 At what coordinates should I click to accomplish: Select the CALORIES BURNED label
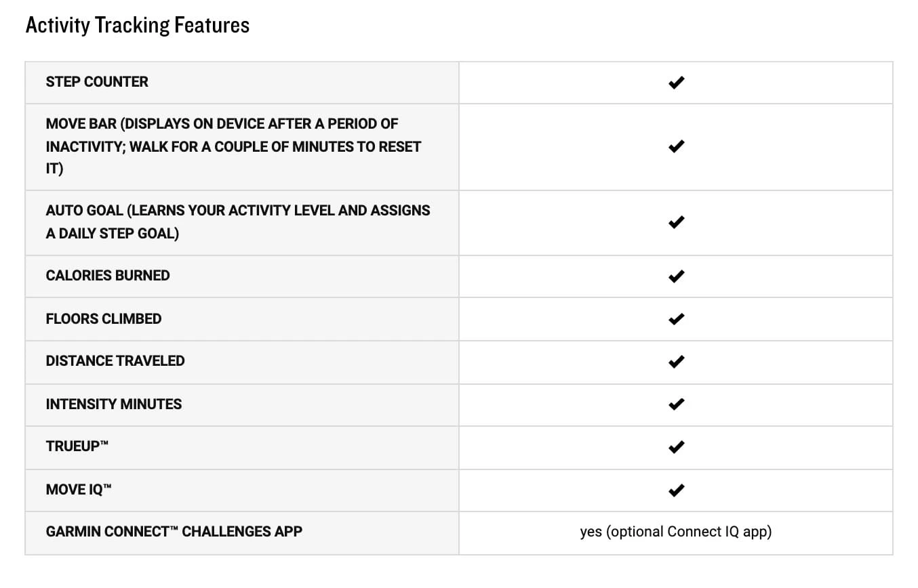tap(108, 276)
